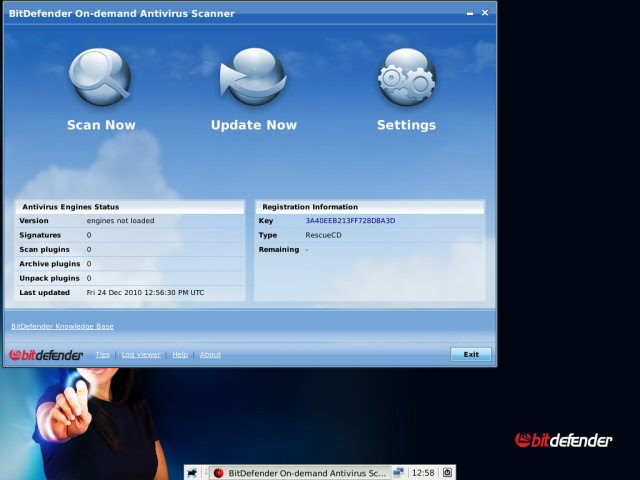Click the RescueCD type value
The height and width of the screenshot is (480, 640).
pyautogui.click(x=323, y=235)
